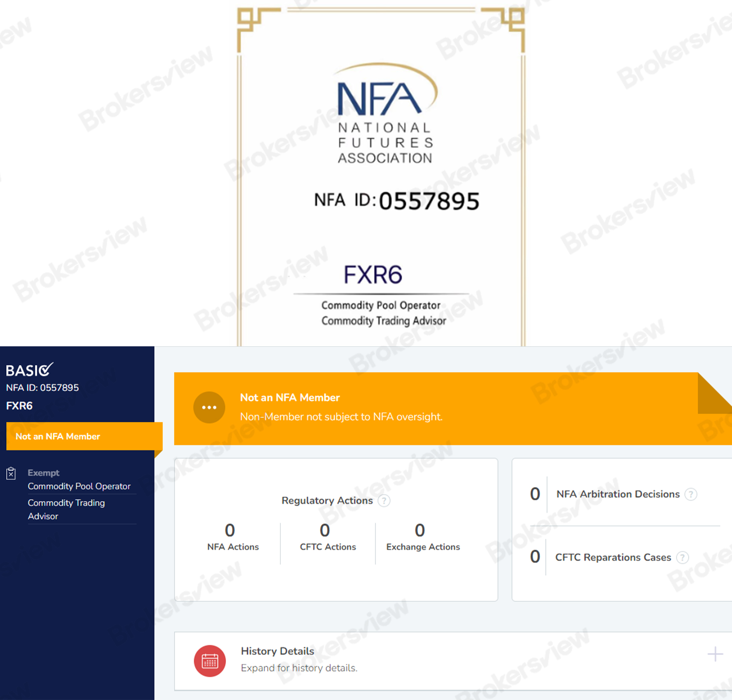Click the 'History Details' heading
The width and height of the screenshot is (732, 700).
(277, 651)
